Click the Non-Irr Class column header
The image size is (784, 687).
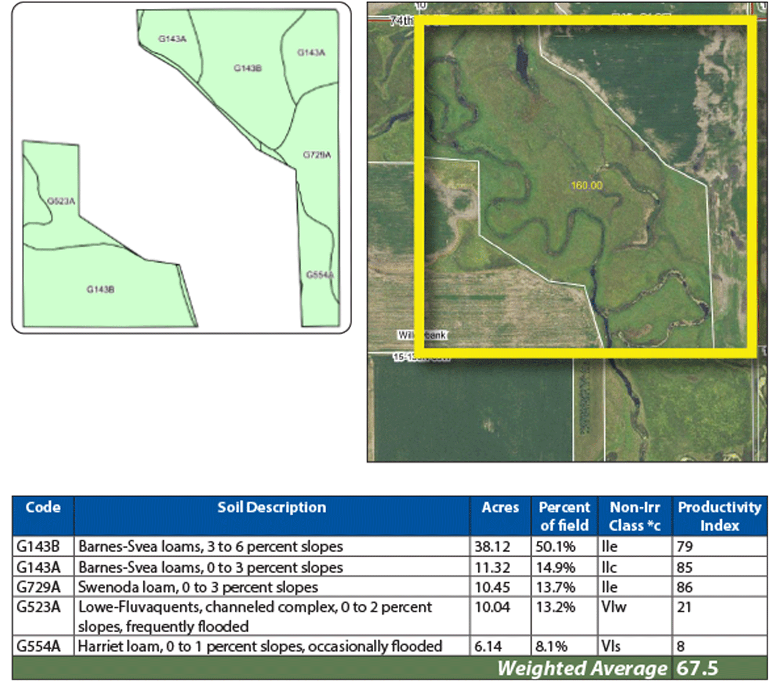pos(635,516)
